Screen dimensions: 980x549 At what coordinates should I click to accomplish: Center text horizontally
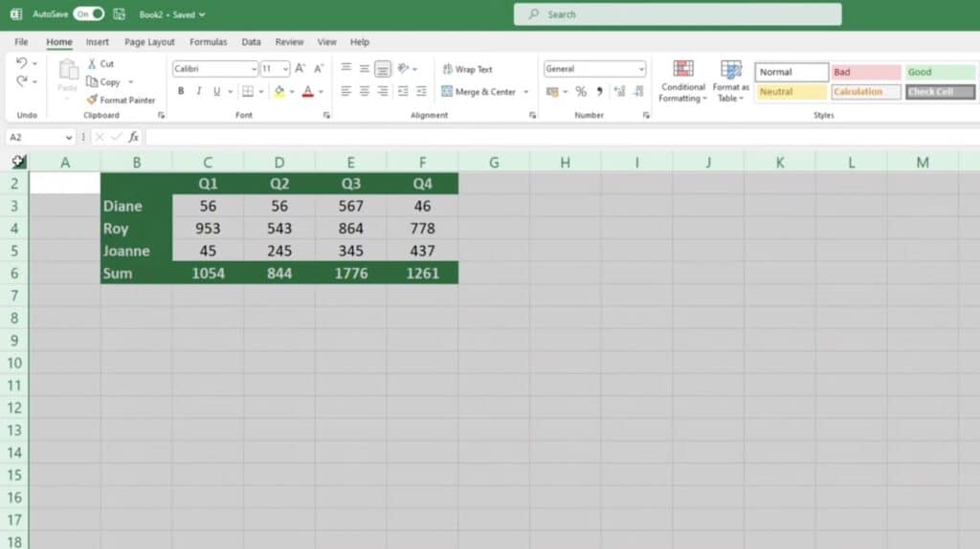[x=365, y=91]
